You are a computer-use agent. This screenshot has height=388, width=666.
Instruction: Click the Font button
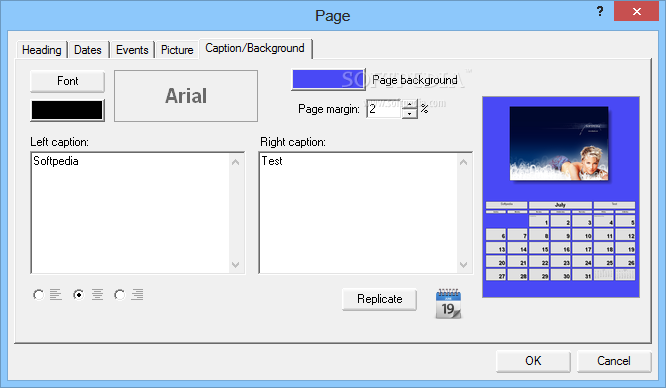click(68, 81)
